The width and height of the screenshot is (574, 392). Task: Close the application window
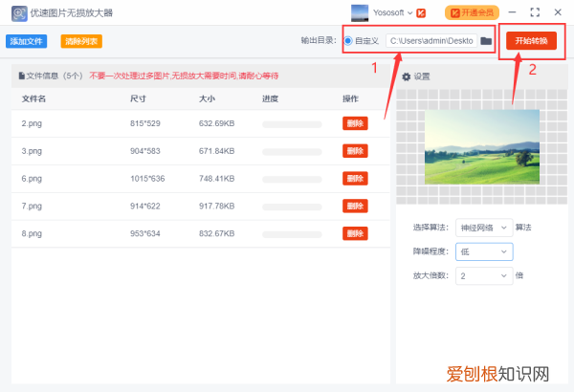[x=558, y=12]
